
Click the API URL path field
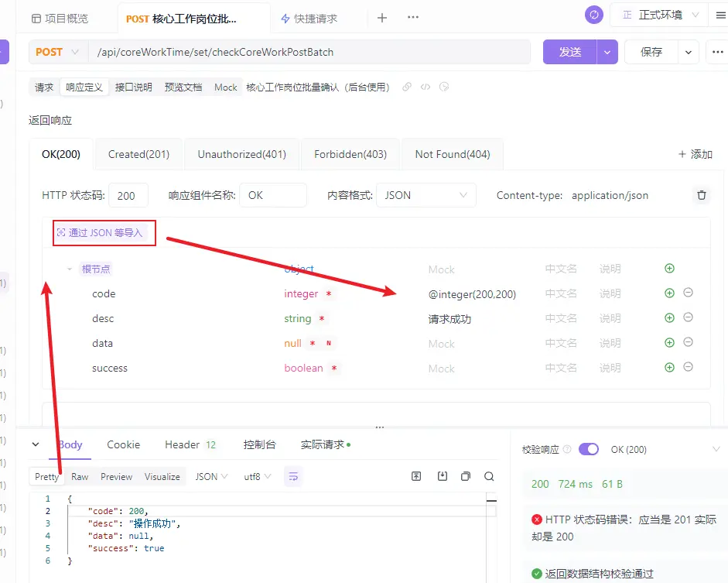309,52
